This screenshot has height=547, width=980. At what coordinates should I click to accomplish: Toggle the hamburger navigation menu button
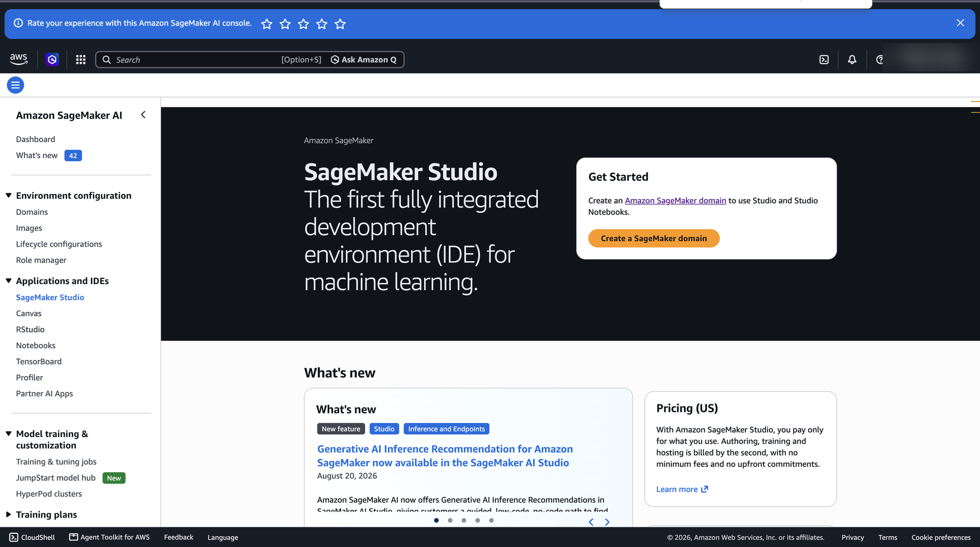(x=15, y=85)
